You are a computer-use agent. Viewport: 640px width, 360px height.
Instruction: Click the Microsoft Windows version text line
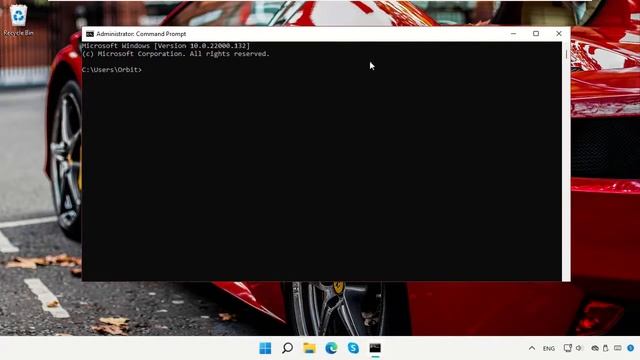click(x=166, y=46)
